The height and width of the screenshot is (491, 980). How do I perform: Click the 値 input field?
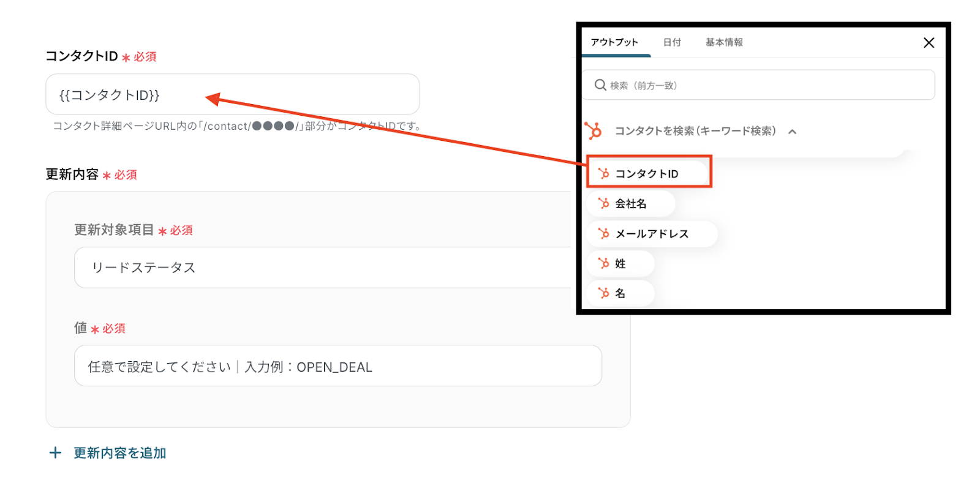[x=338, y=366]
